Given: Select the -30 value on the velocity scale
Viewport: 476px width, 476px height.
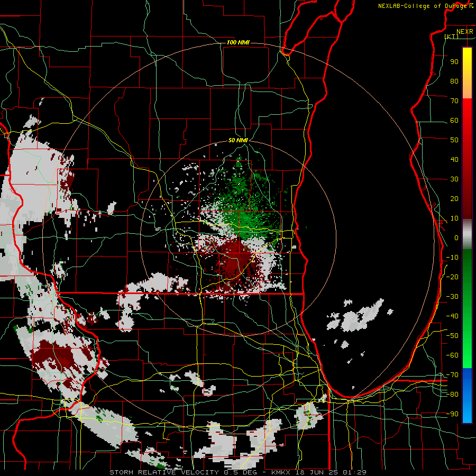Looking at the screenshot, I should click(452, 297).
